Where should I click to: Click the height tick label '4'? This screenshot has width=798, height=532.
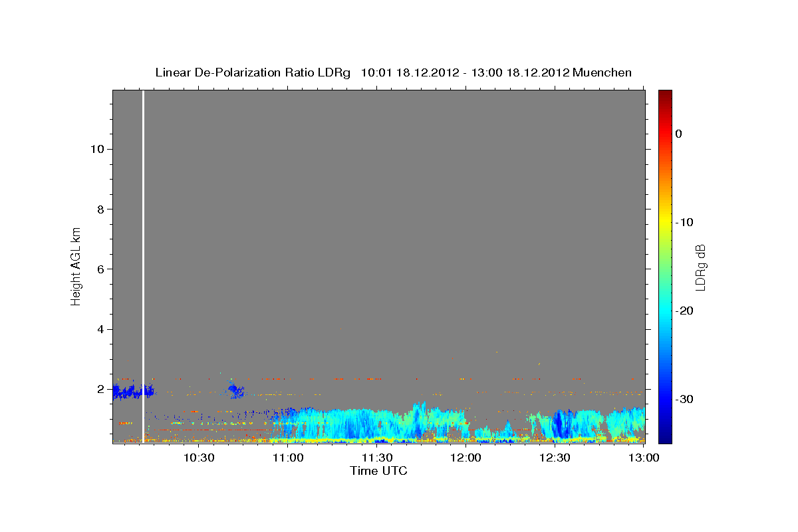click(x=99, y=329)
